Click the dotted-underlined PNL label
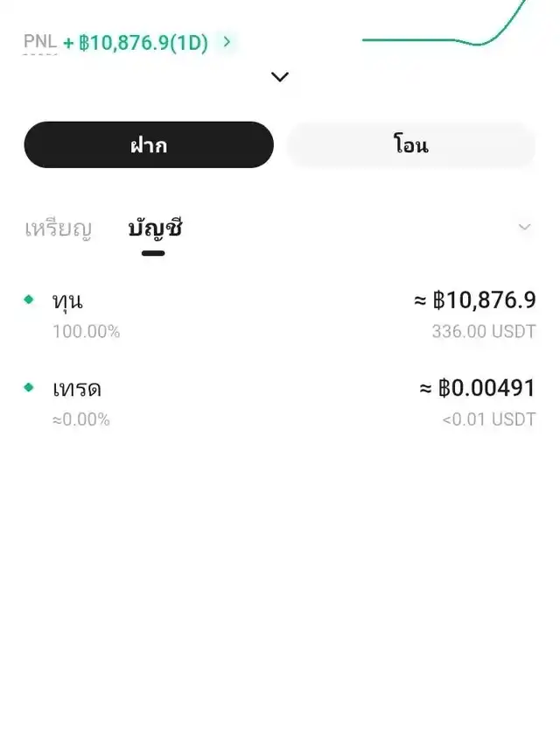 (x=40, y=42)
